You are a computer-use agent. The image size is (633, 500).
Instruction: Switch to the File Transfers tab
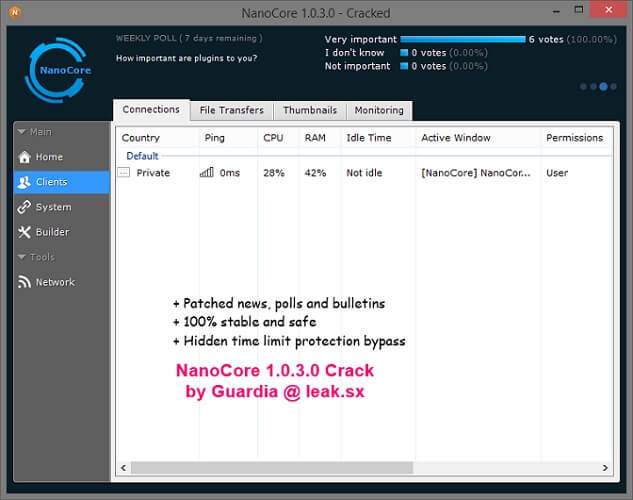pos(231,110)
